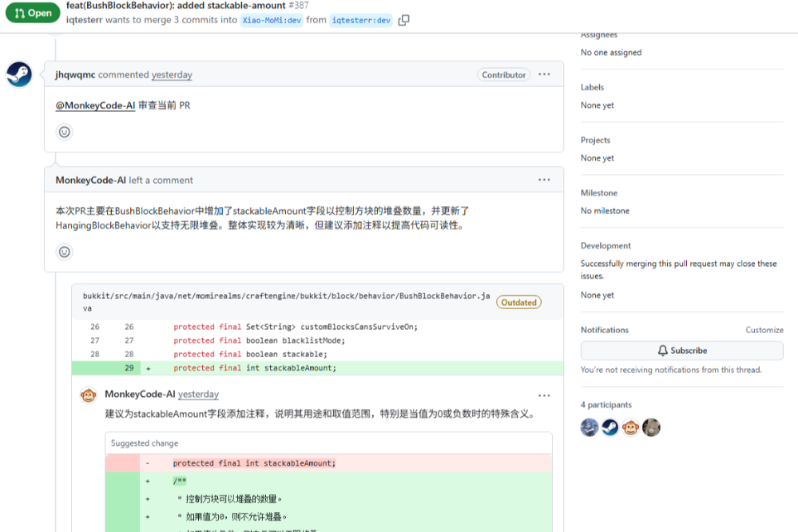Viewport: 798px width, 532px height.
Task: Open BushBlockBehavior.java file path link
Action: [x=287, y=302]
